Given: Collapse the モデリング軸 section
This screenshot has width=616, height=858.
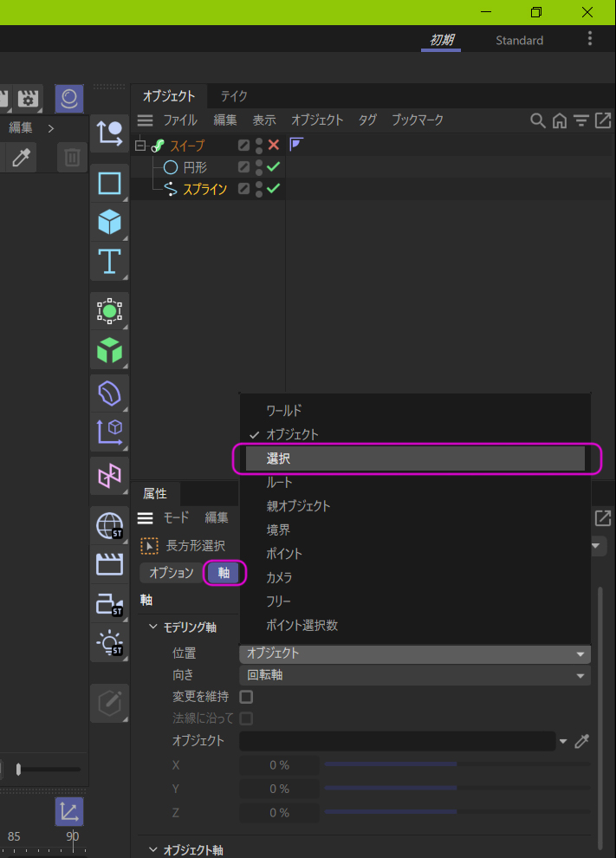Looking at the screenshot, I should [x=153, y=627].
